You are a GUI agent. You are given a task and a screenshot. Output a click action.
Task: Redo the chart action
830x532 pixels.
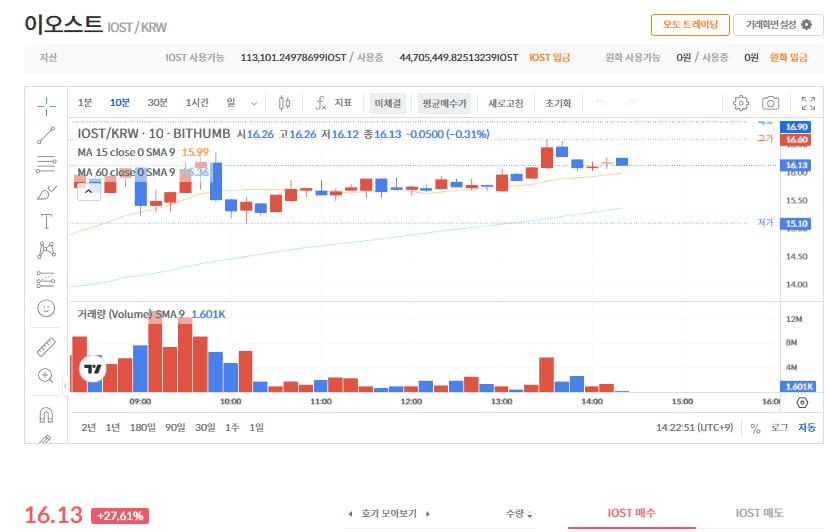(x=630, y=103)
